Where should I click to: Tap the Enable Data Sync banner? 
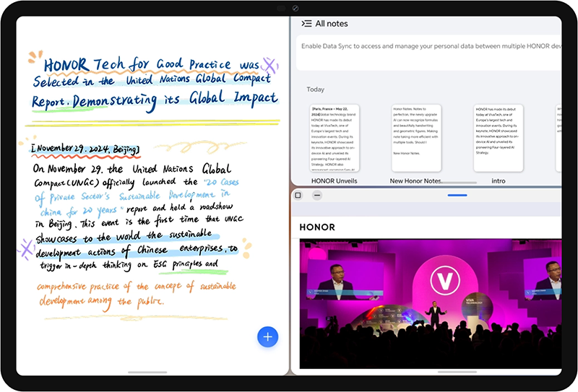(429, 53)
